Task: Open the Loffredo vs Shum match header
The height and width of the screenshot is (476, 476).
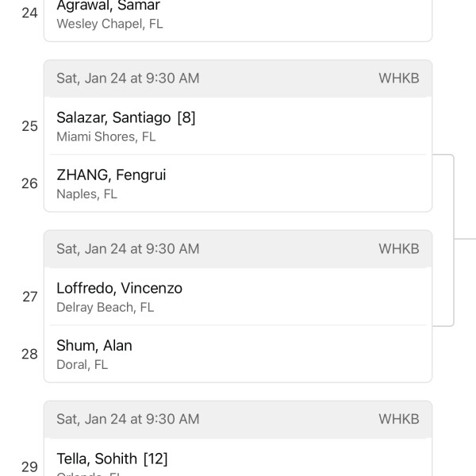Action: pyautogui.click(x=238, y=249)
